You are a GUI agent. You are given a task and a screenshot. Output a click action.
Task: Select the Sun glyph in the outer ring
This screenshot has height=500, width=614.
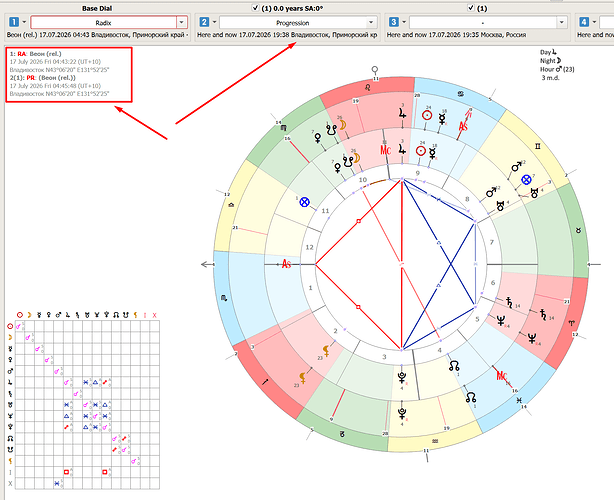coord(427,116)
